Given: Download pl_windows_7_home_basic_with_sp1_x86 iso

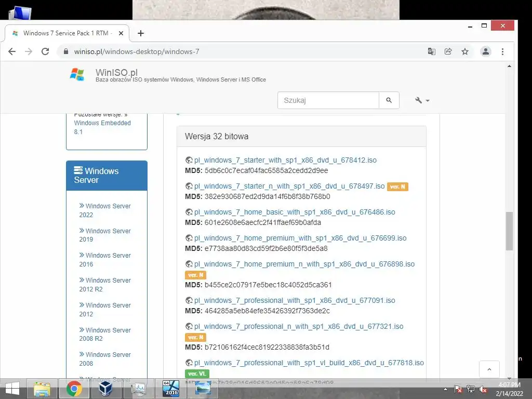Looking at the screenshot, I should click(x=295, y=212).
